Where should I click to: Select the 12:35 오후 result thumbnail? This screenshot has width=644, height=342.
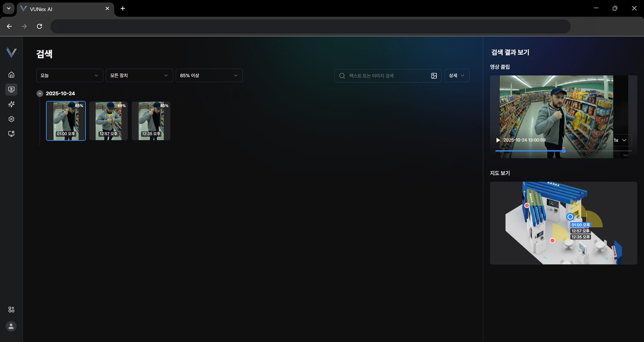point(151,121)
